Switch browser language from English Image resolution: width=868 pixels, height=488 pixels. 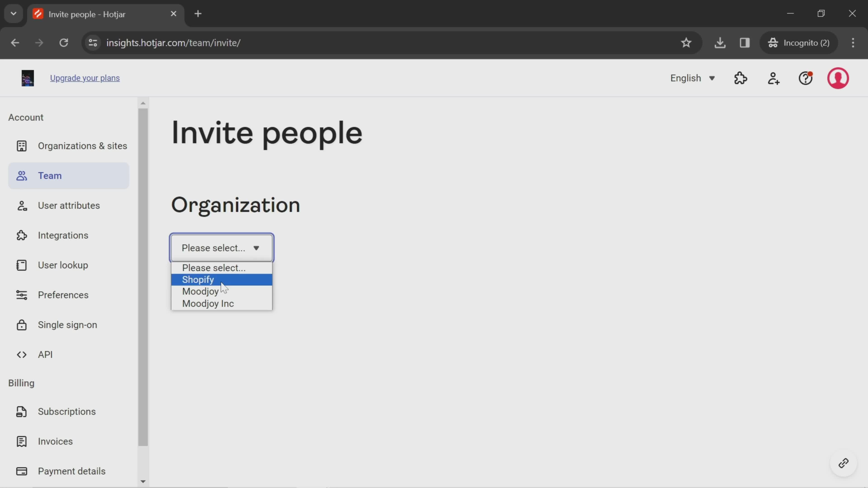point(693,78)
